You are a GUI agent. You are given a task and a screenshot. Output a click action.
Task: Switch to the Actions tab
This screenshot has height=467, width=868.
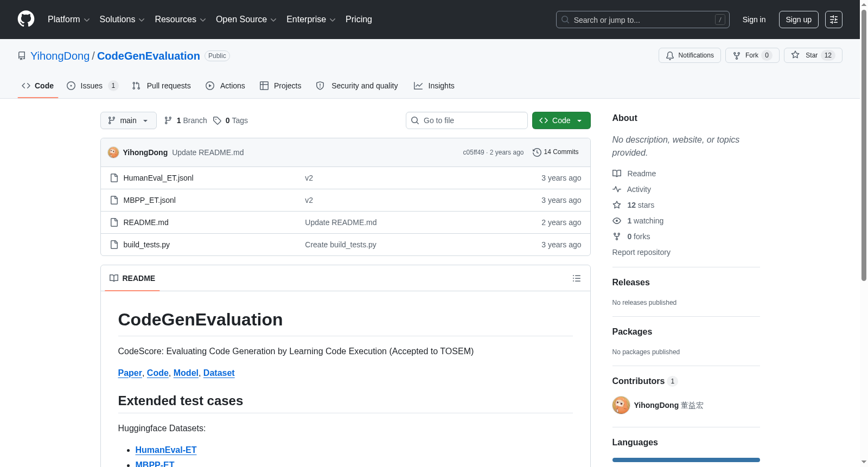point(226,86)
